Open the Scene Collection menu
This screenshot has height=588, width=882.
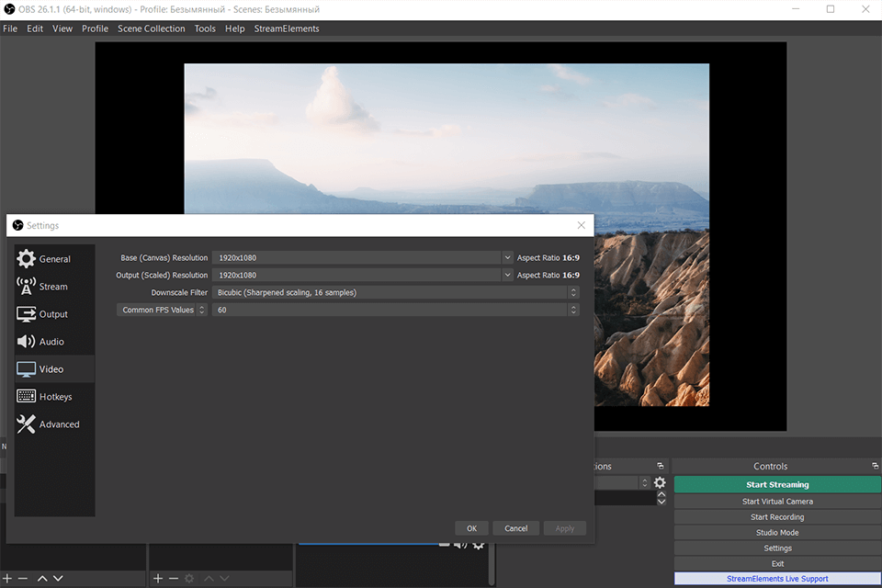(x=151, y=28)
